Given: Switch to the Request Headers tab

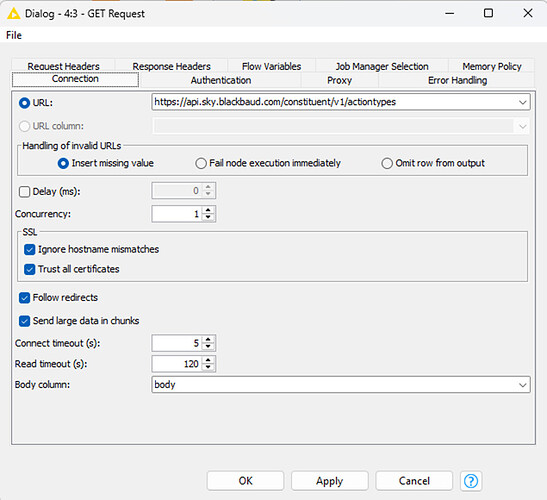Looking at the screenshot, I should coord(63,66).
